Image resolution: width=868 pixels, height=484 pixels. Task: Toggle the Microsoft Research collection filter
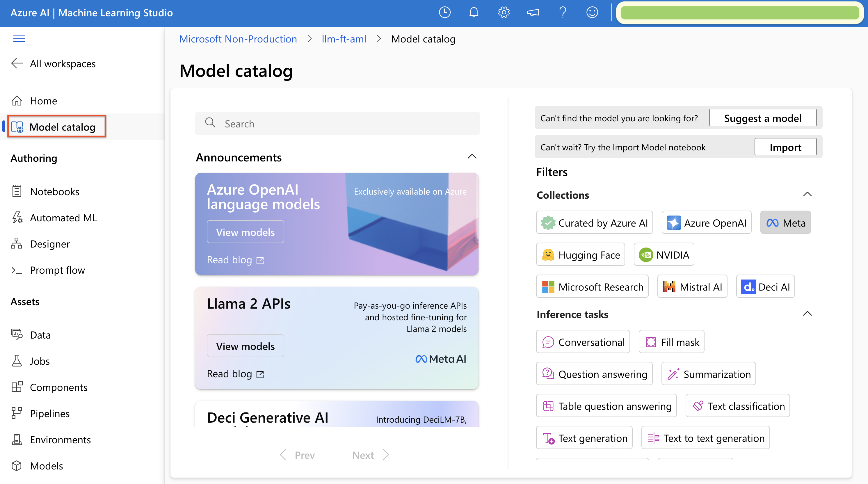tap(592, 287)
